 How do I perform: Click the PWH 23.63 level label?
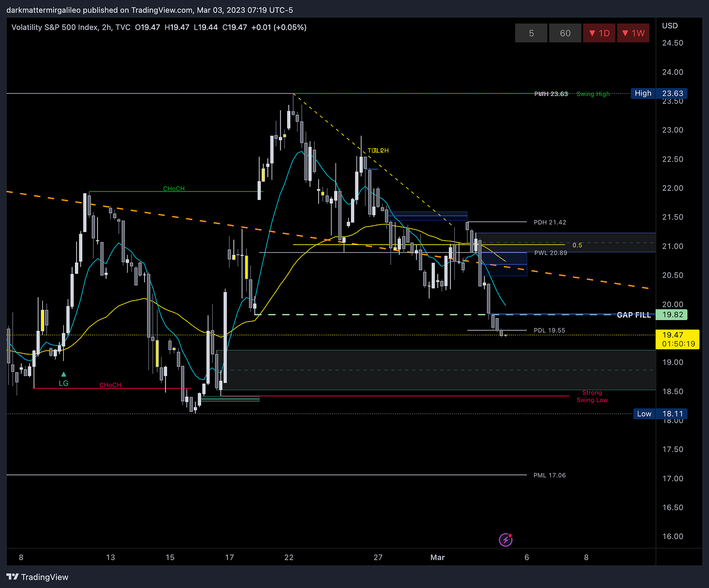pyautogui.click(x=551, y=94)
